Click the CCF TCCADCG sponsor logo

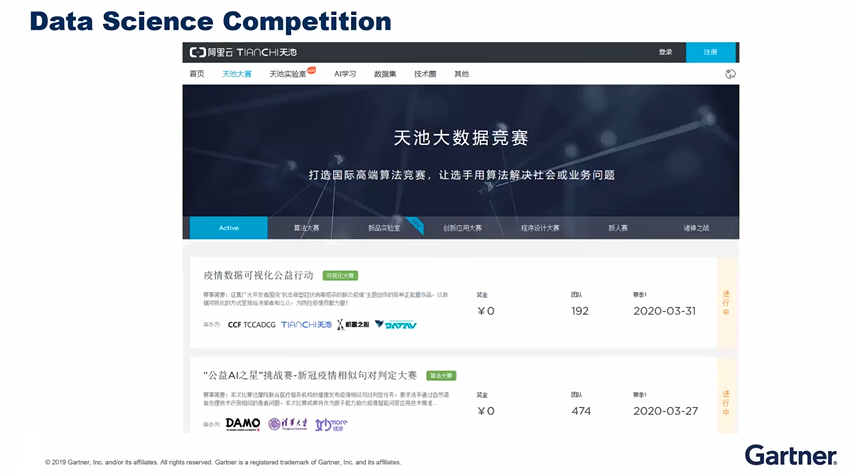coord(250,324)
